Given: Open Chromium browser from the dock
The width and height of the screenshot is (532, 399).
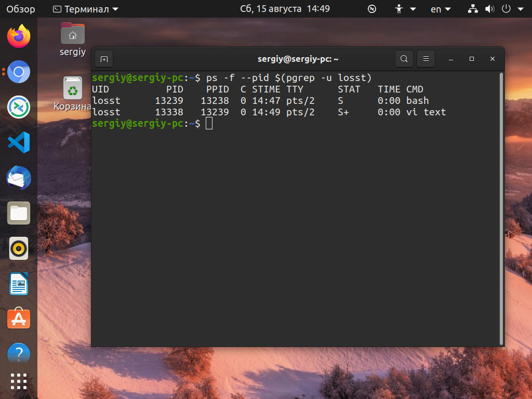Looking at the screenshot, I should [x=19, y=72].
